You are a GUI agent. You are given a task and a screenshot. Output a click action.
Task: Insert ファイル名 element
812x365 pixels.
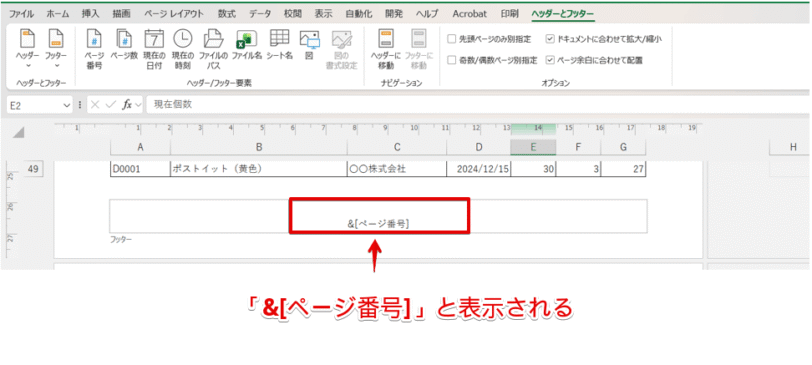(247, 46)
